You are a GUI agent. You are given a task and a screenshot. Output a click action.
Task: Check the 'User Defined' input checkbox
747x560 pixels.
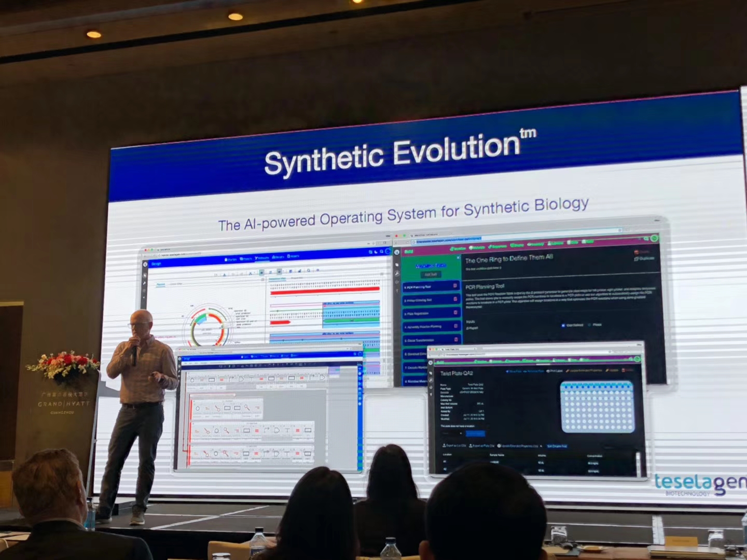563,326
